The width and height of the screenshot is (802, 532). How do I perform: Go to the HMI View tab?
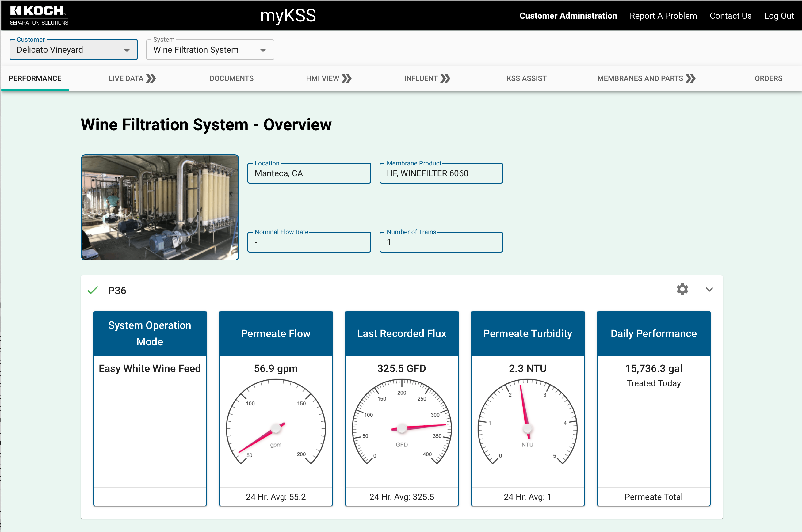pyautogui.click(x=329, y=78)
